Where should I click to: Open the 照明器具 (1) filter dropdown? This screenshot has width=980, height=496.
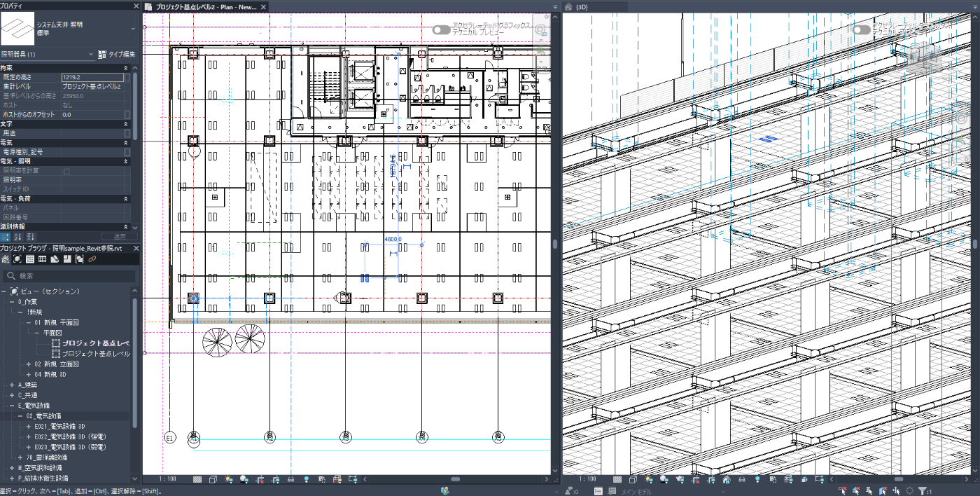91,54
